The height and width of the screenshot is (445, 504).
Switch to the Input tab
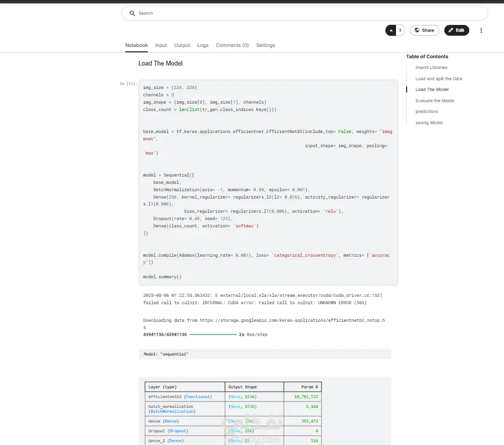coord(161,45)
